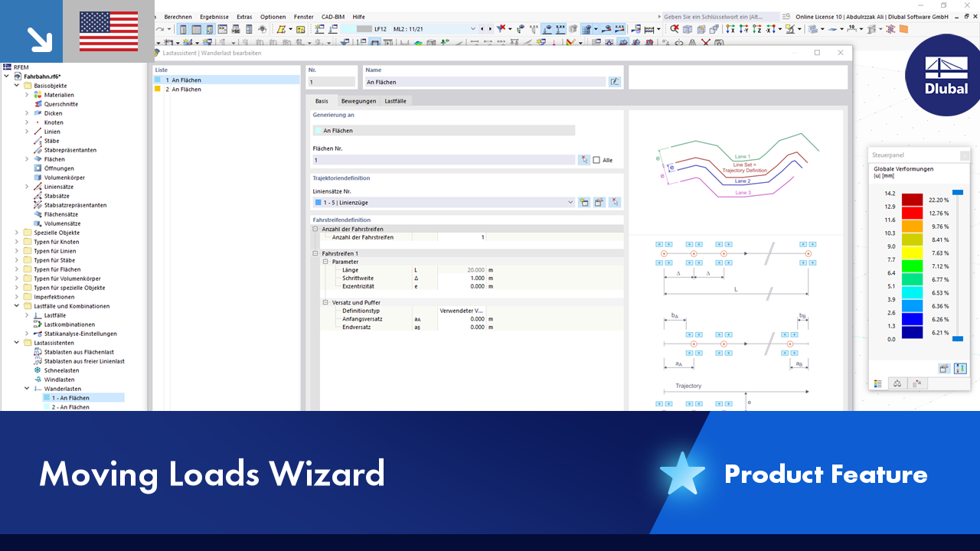The image size is (980, 551).
Task: Enable the Alle checkbox next to Flächen Nr.
Action: 596,159
